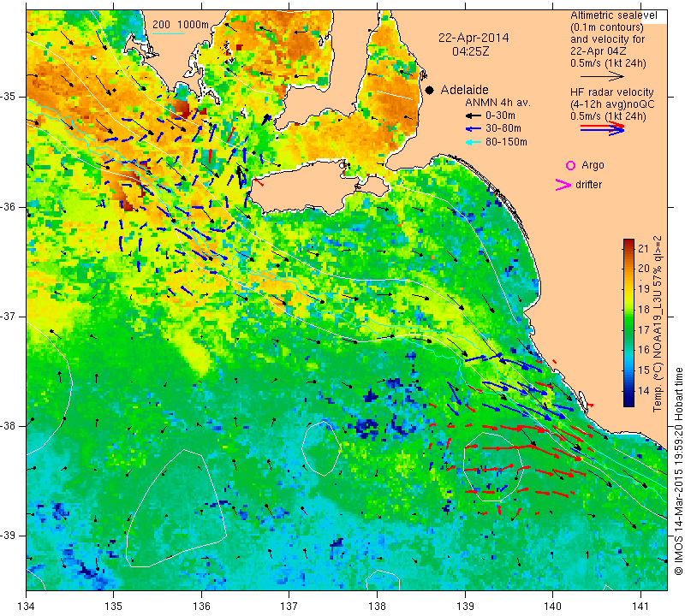Click the colorbar value 21
Screen dimensions: 685x616
click(x=644, y=249)
